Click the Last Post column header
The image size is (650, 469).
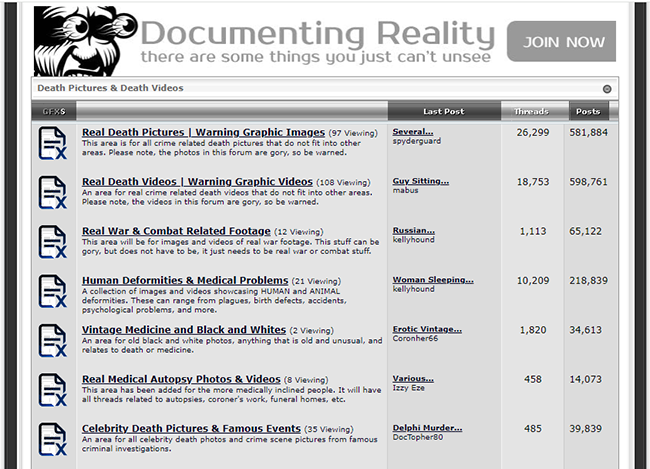[444, 111]
